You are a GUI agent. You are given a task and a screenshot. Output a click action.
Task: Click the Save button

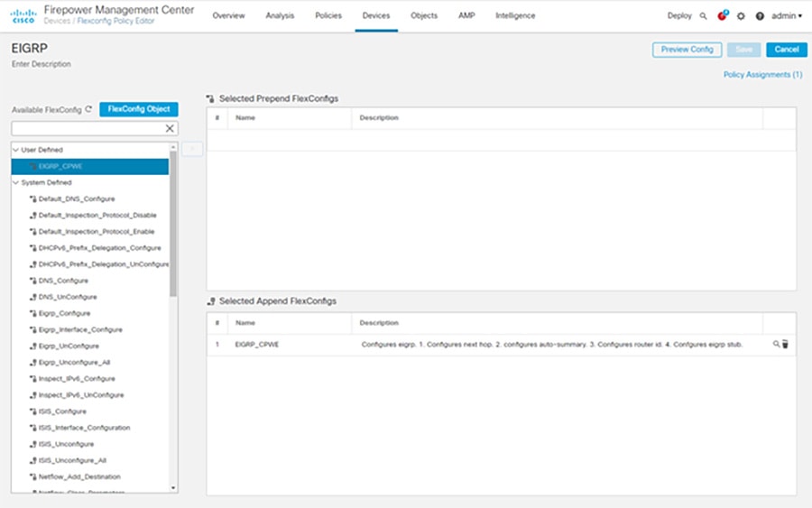[743, 50]
